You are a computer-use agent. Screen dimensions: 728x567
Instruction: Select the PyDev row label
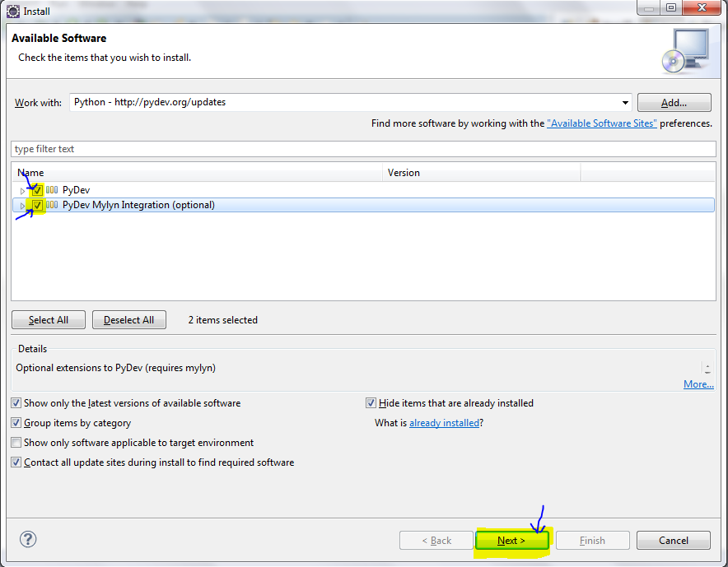coord(76,190)
